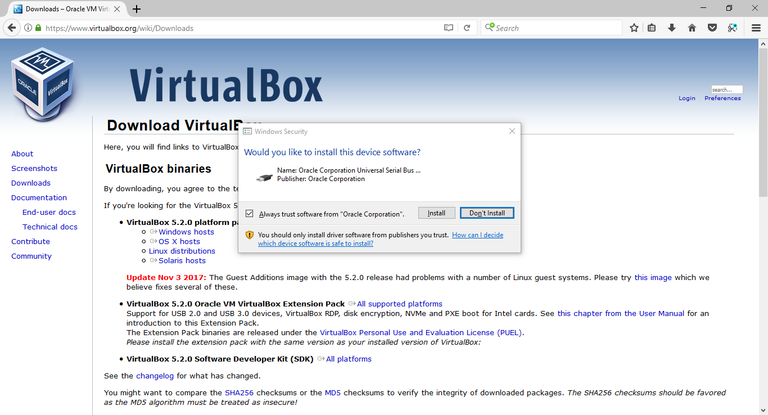Click the Install button
The height and width of the screenshot is (415, 768).
(x=436, y=213)
